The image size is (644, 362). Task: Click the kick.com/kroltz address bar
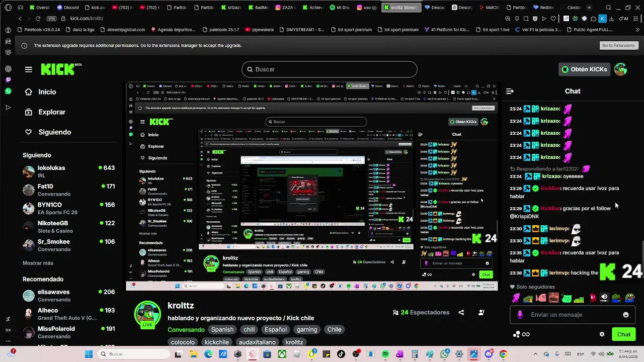click(87, 19)
